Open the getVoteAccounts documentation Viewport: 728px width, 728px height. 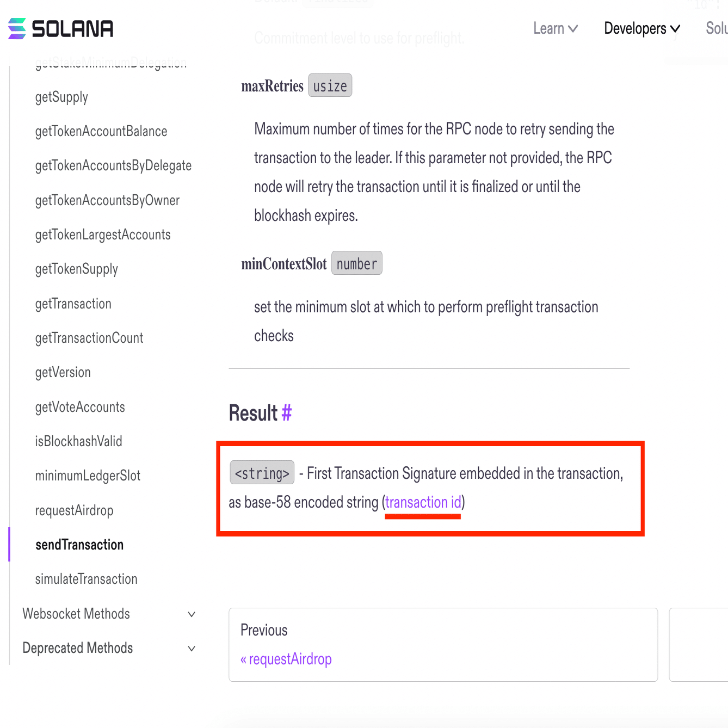pyautogui.click(x=80, y=406)
